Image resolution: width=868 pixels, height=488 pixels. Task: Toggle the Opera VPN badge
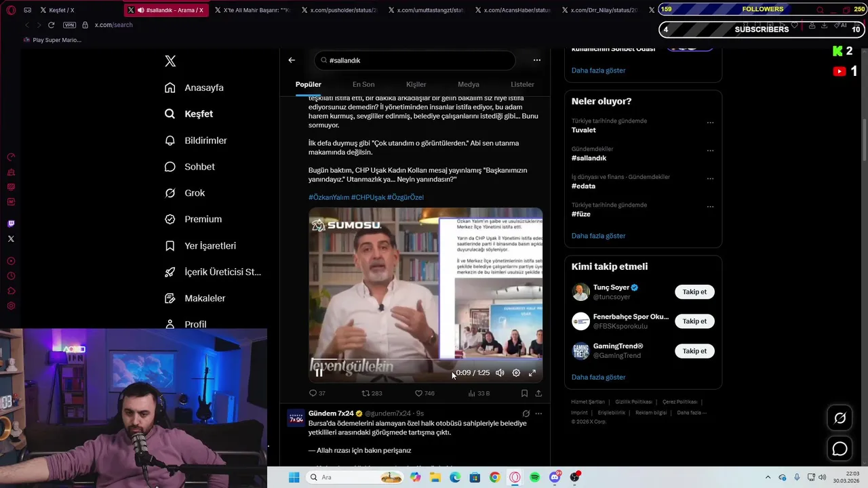[x=69, y=25]
